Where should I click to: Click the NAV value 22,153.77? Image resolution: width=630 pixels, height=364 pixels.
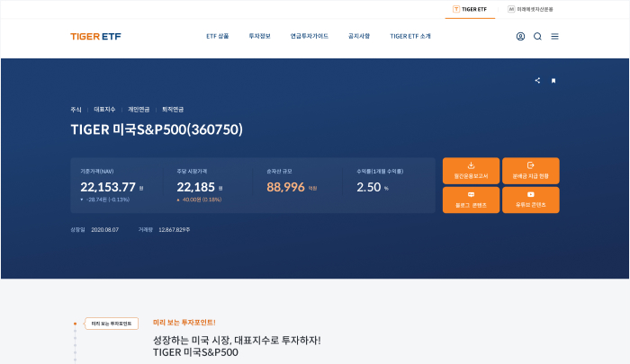coord(108,187)
